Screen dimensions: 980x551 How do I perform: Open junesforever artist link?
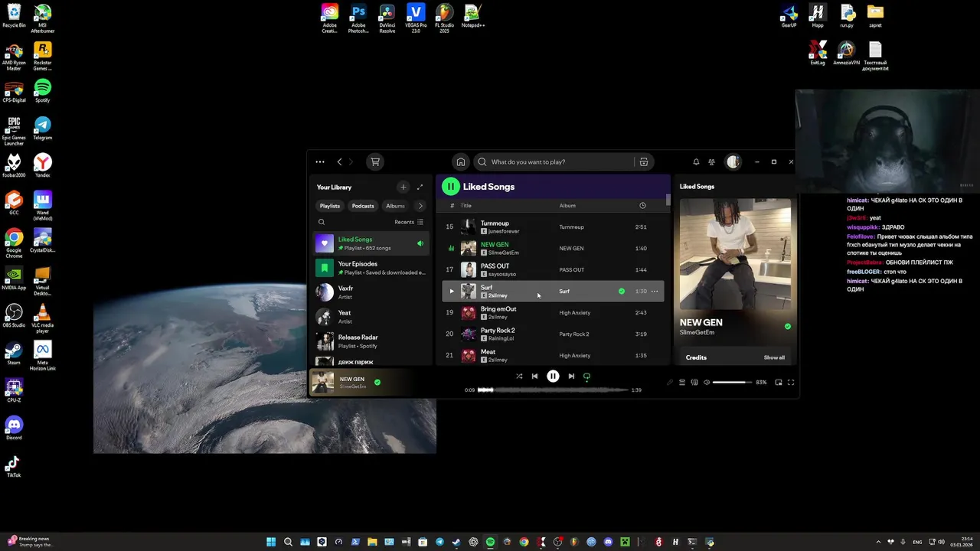(504, 231)
